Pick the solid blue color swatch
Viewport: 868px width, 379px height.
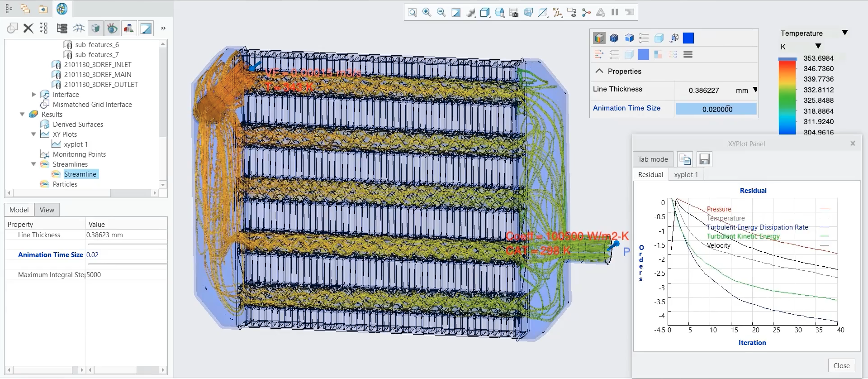[688, 38]
